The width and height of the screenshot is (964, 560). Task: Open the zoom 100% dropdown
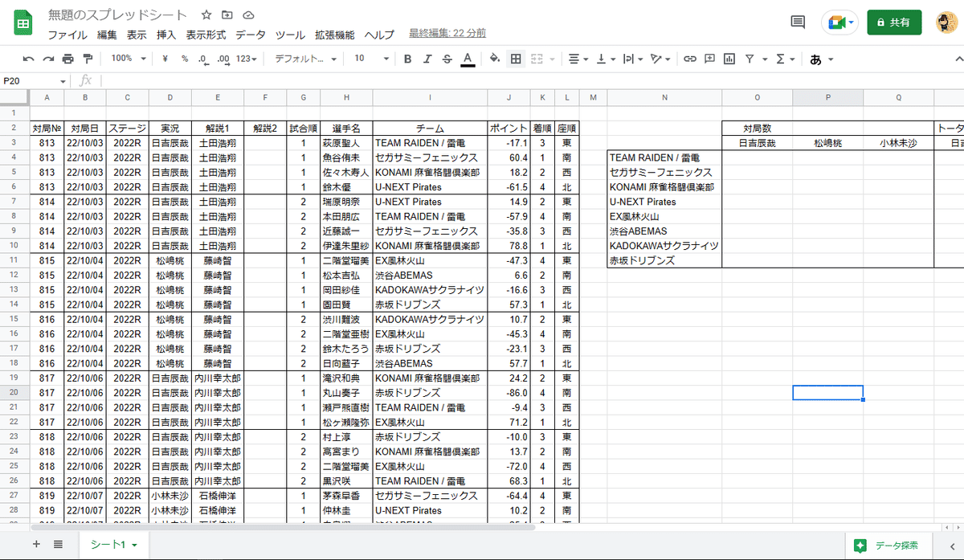click(x=129, y=59)
